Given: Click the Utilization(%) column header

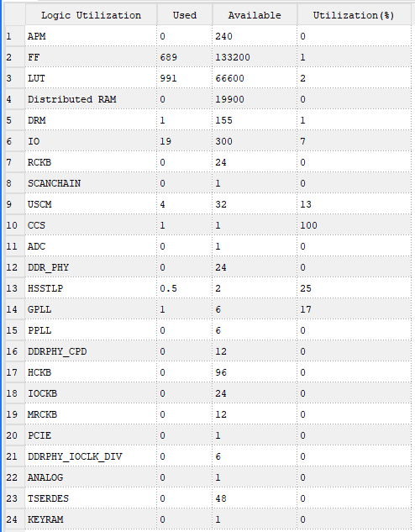Looking at the screenshot, I should point(354,15).
